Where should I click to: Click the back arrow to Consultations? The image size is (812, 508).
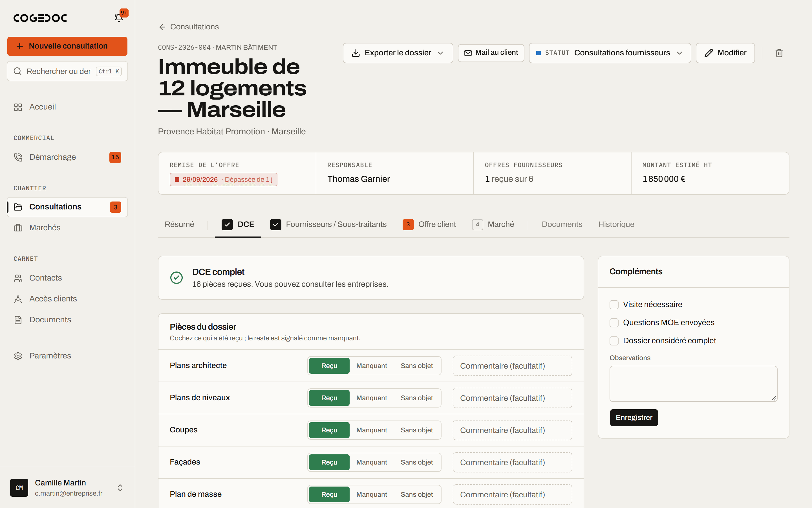[x=162, y=27]
